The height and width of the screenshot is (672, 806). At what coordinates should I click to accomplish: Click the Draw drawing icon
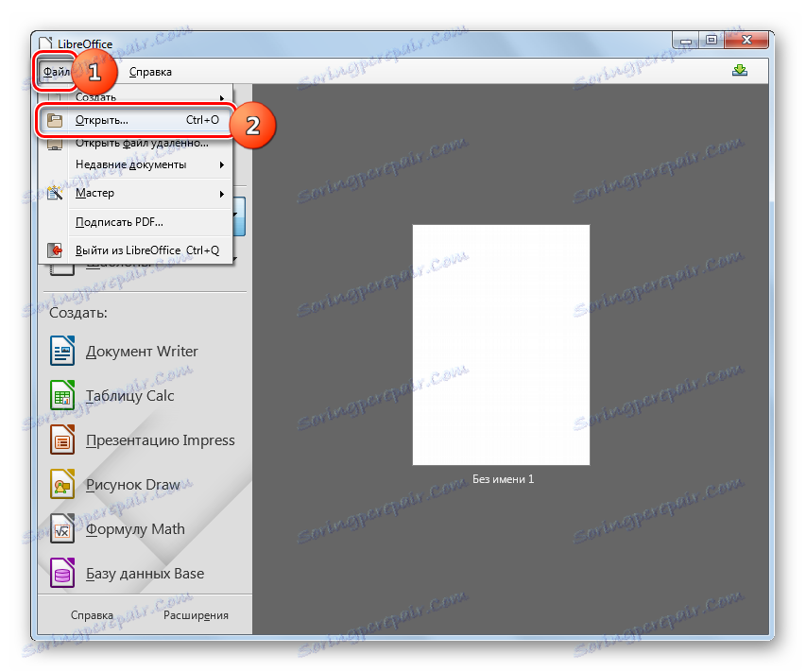pyautogui.click(x=62, y=484)
